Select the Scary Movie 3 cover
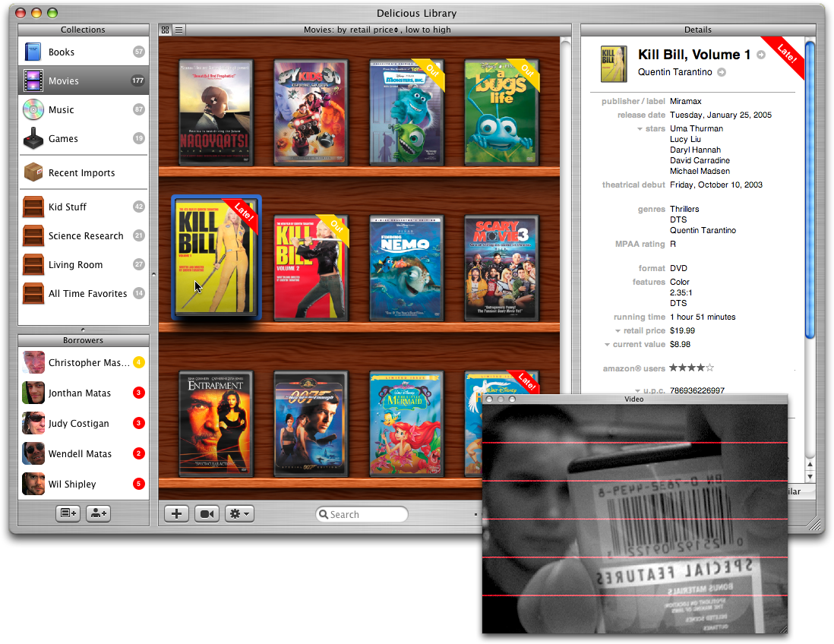This screenshot has height=644, width=834. (501, 267)
